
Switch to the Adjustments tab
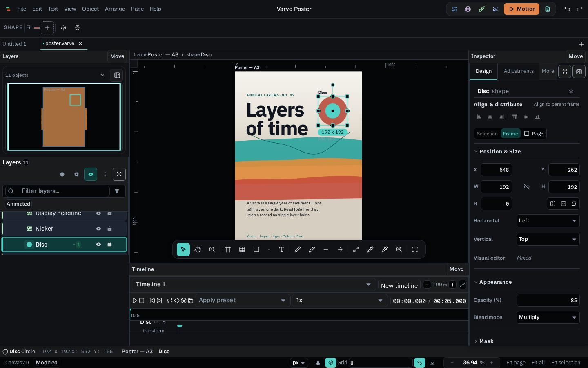click(x=519, y=71)
